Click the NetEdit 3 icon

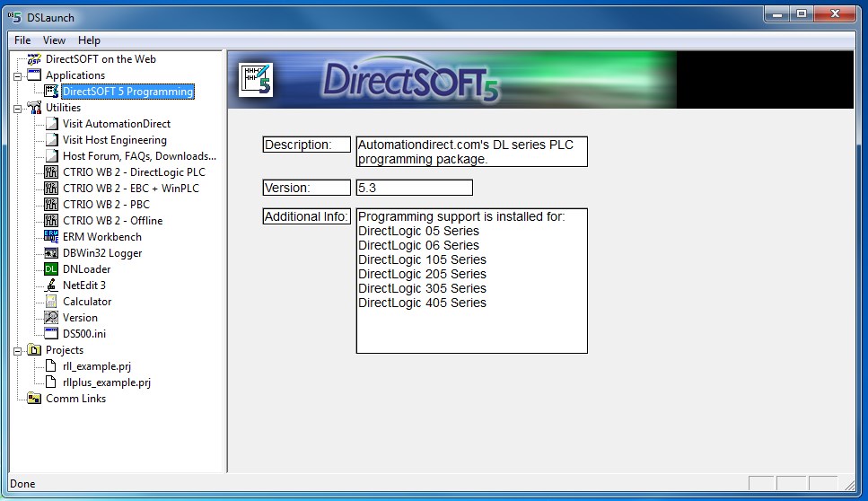click(51, 286)
